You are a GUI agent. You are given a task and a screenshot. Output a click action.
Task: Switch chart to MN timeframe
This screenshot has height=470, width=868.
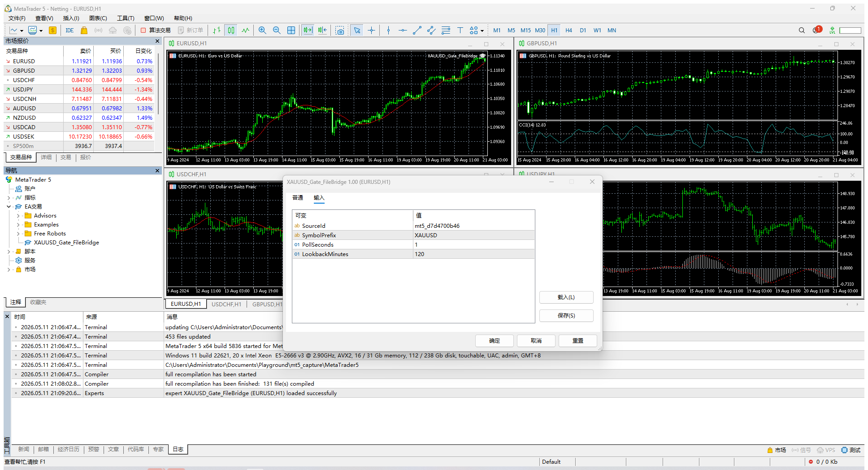(x=612, y=30)
